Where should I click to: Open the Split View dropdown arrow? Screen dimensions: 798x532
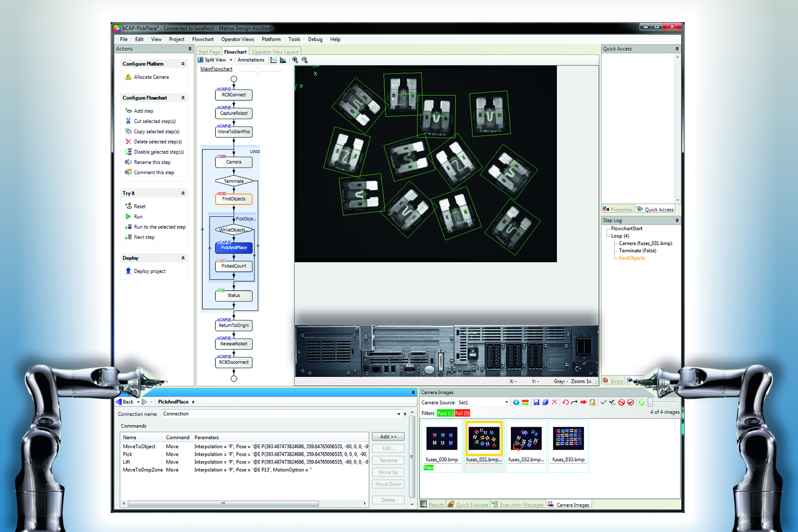tap(231, 60)
